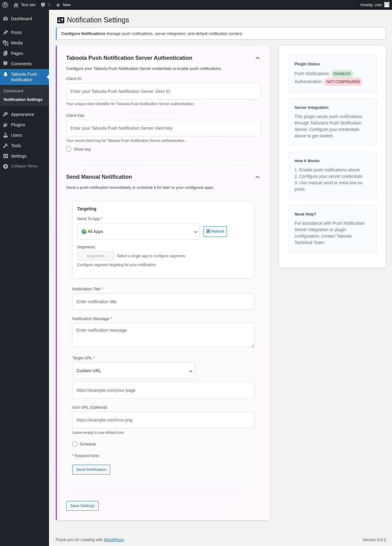Click the Client ID input field
Screen dimensions: 392x546
pyautogui.click(x=164, y=91)
